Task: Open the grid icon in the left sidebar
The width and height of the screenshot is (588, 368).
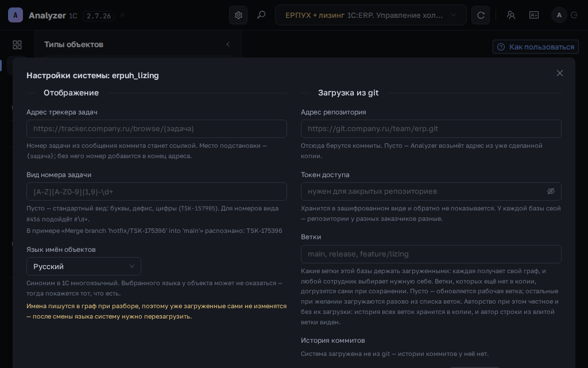Action: point(17,45)
